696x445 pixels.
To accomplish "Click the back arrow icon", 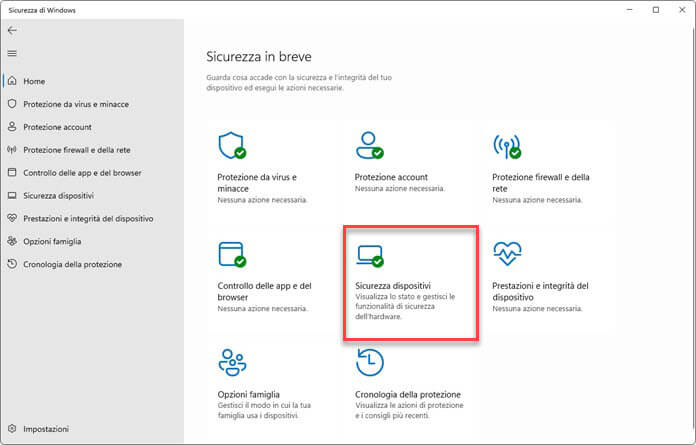I will [12, 30].
